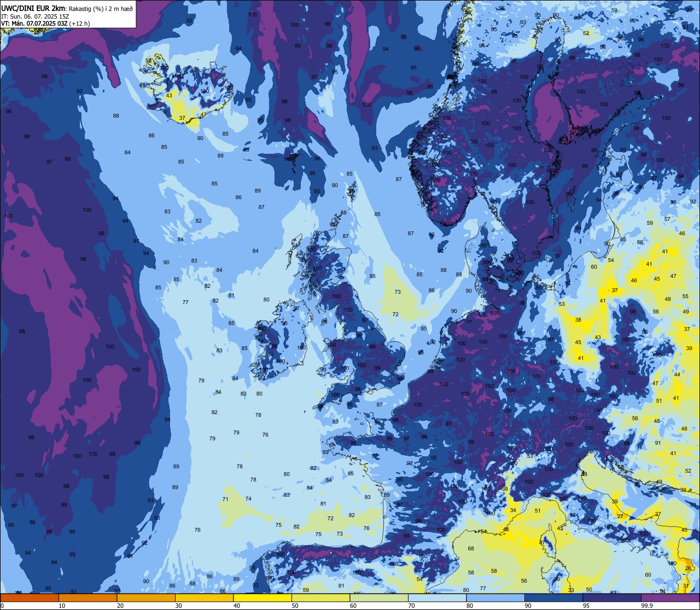The image size is (700, 610).
Task: Pick the dark orange 0–10 legend swatch
Action: pos(30,597)
